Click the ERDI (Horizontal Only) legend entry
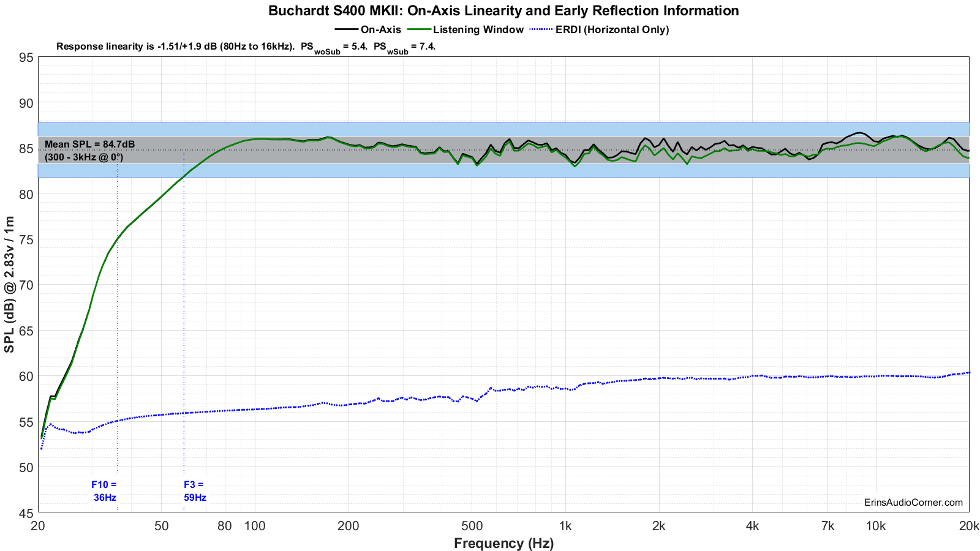Screen dimensions: 980x551 (x=599, y=29)
